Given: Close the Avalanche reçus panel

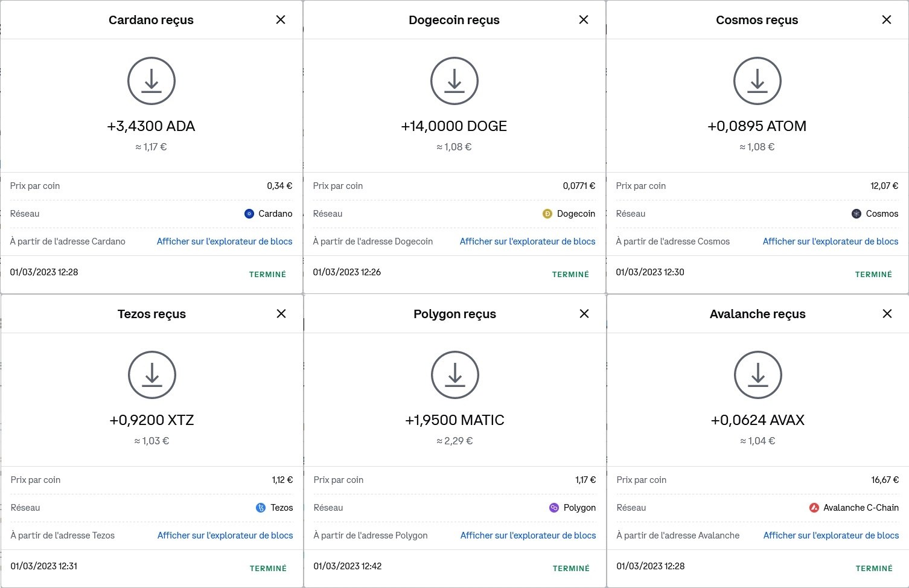Looking at the screenshot, I should click(x=887, y=314).
